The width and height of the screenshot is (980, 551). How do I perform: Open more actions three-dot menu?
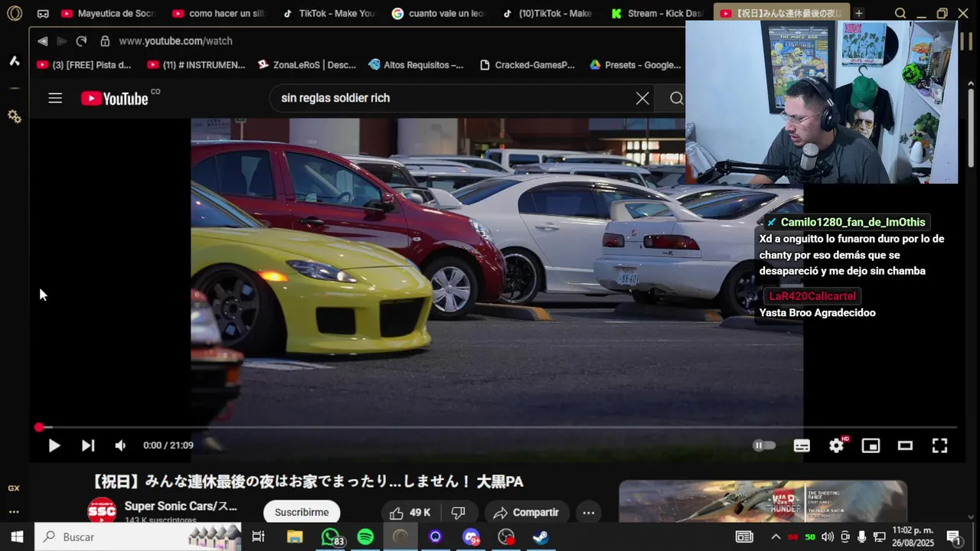pyautogui.click(x=588, y=512)
